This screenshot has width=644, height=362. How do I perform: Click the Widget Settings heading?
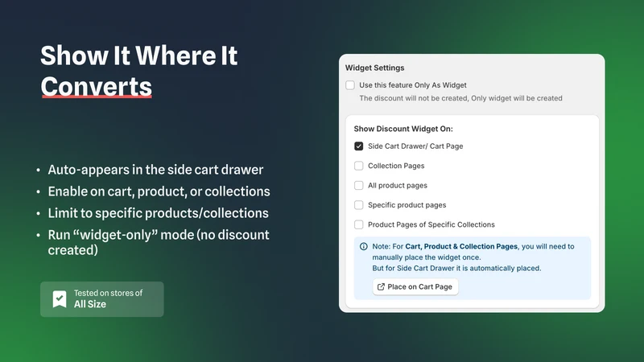(x=374, y=68)
